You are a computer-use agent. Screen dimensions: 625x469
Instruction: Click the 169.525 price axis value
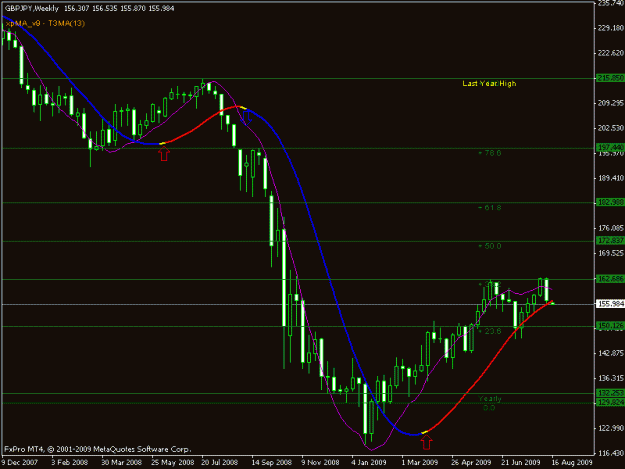pos(611,253)
